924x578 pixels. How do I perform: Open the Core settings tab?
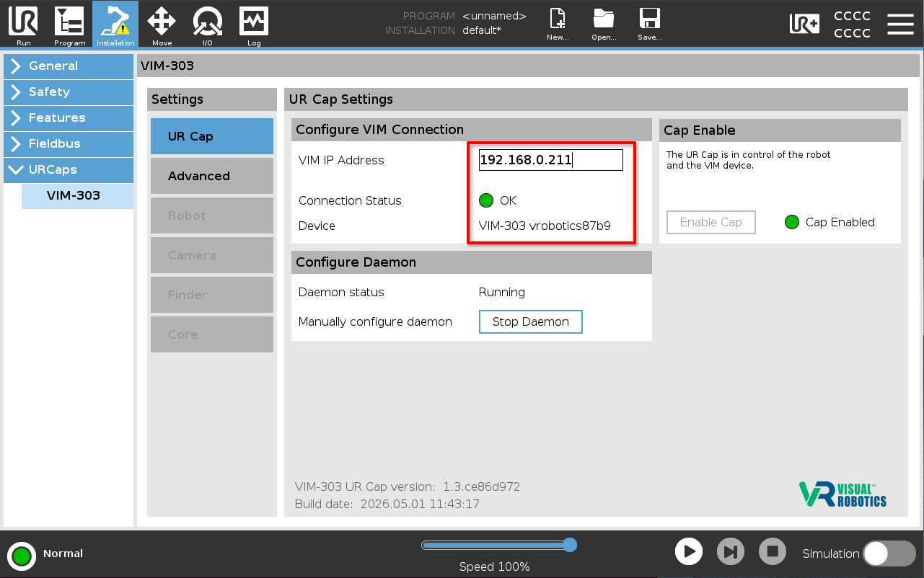tap(212, 334)
